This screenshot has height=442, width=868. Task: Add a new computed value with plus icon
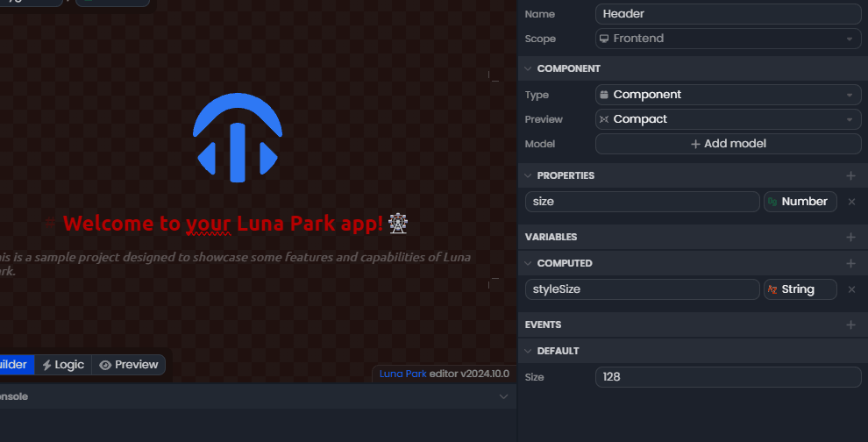point(850,263)
